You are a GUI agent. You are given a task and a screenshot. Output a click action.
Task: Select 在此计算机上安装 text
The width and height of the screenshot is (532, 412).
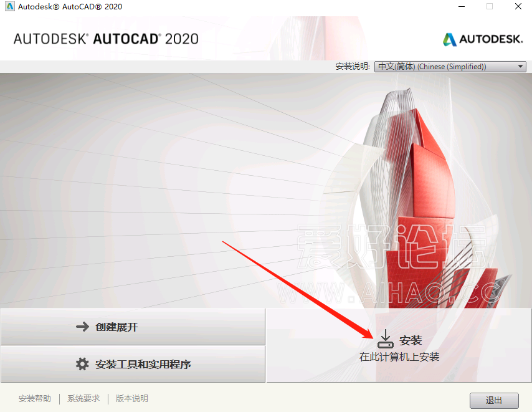pyautogui.click(x=399, y=357)
